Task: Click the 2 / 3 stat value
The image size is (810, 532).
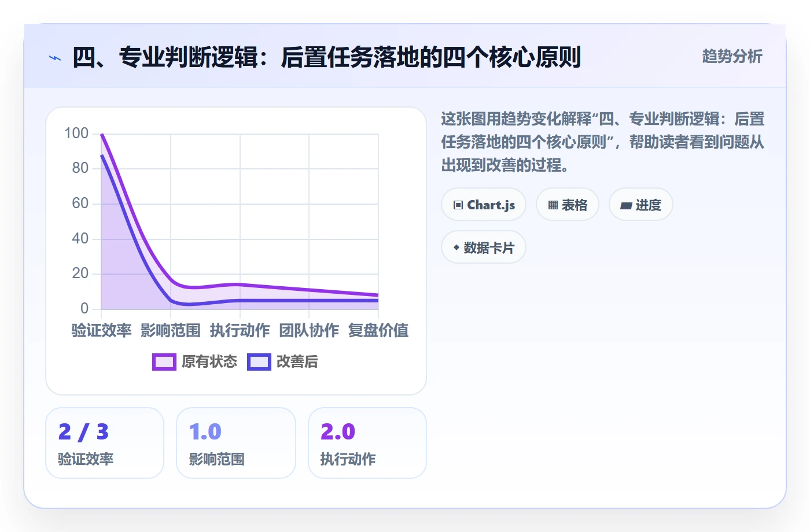Action: (83, 432)
